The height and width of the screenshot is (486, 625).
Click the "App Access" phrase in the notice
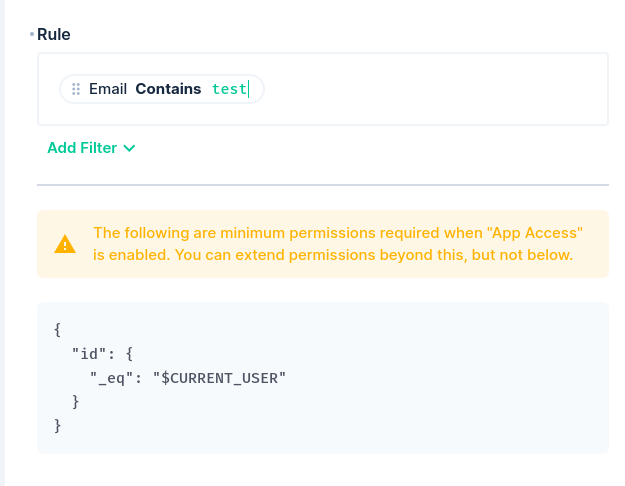coord(535,233)
